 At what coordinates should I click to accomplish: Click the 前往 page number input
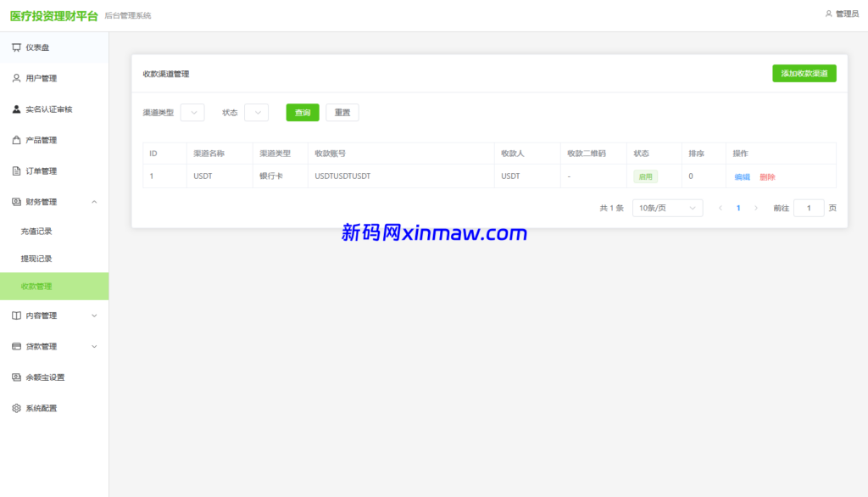(809, 208)
